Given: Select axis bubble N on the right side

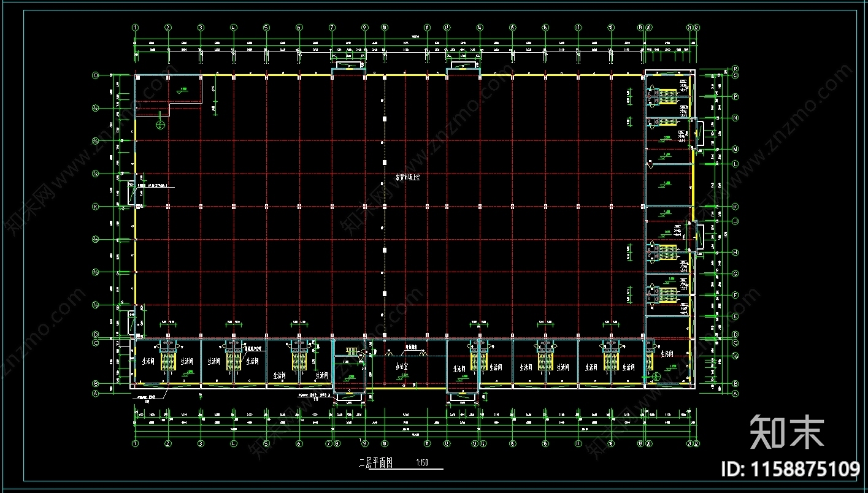Looking at the screenshot, I should click(x=735, y=118).
